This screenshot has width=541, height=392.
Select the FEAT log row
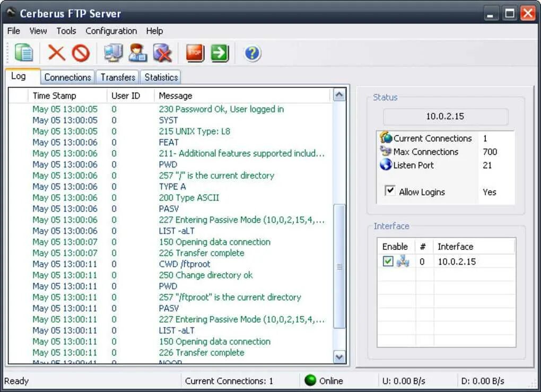170,142
